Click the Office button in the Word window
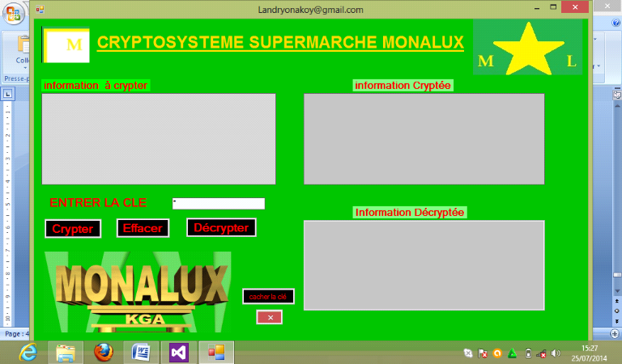 [x=14, y=15]
